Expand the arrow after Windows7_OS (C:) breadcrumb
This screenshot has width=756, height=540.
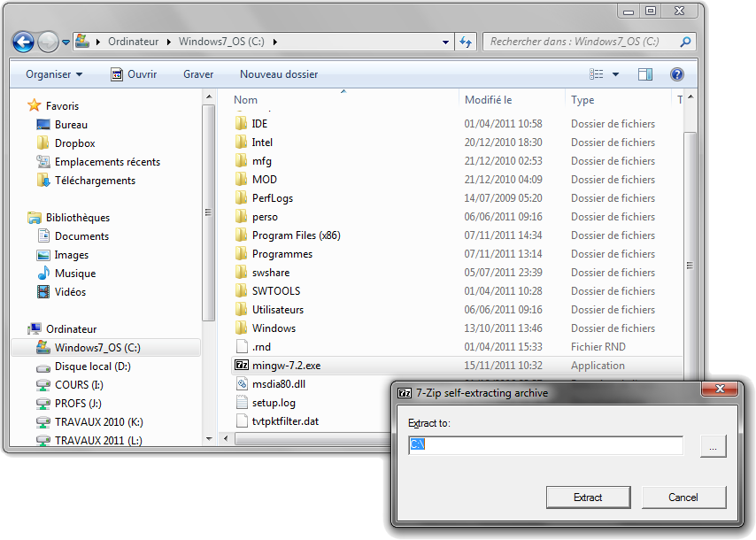275,42
